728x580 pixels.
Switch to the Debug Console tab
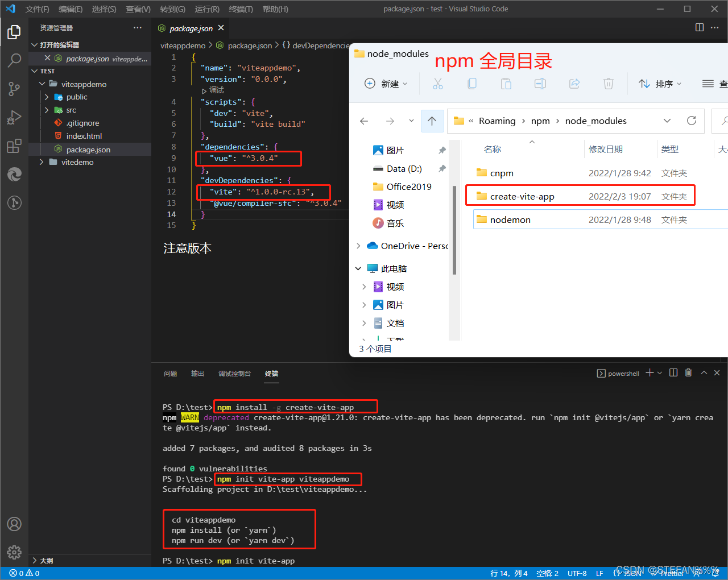pyautogui.click(x=234, y=374)
